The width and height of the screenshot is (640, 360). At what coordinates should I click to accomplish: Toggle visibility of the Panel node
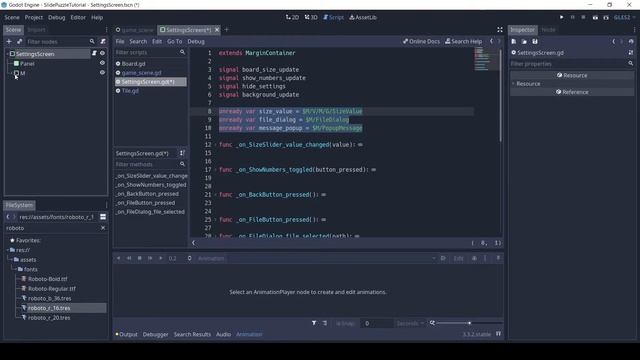102,63
